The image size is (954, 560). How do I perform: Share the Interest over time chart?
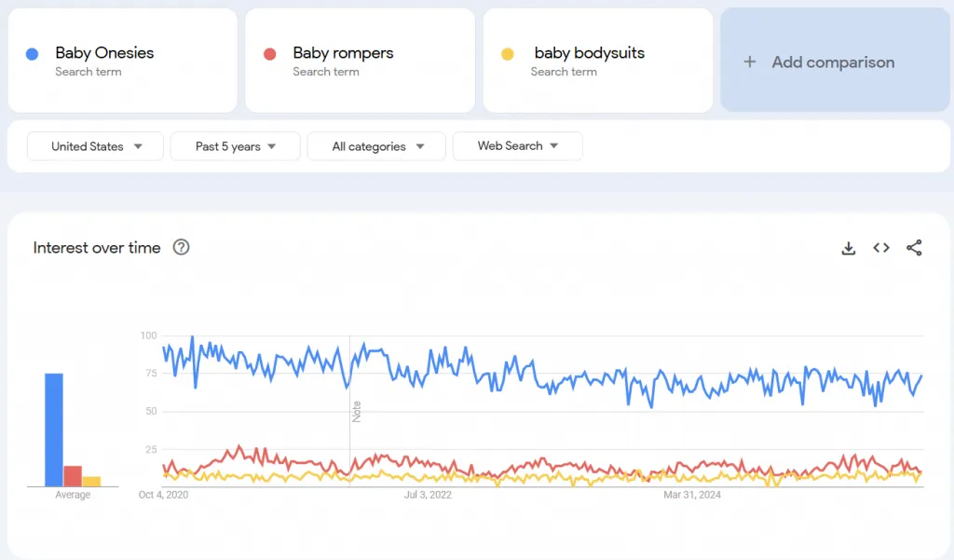tap(914, 248)
